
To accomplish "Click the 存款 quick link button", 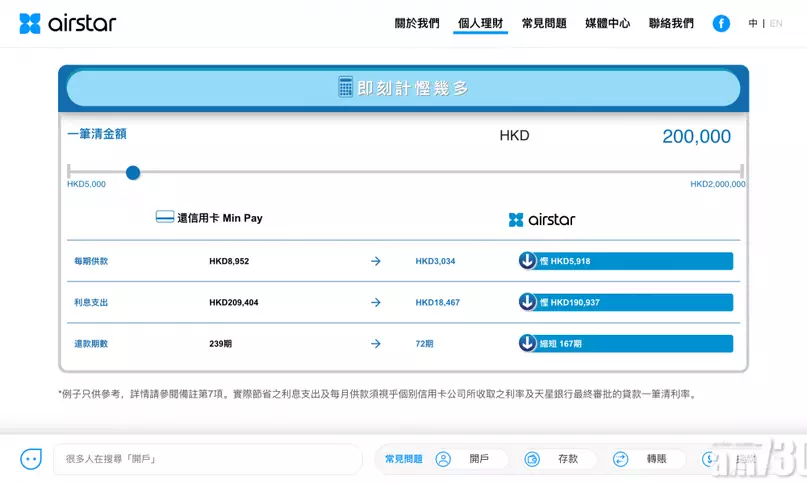I will tap(559, 459).
